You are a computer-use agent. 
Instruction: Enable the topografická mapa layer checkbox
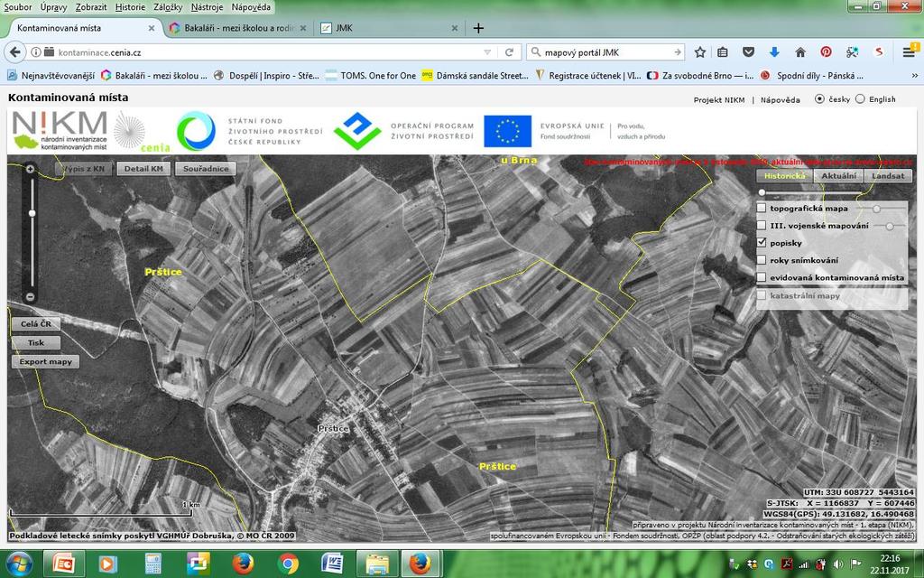click(x=762, y=209)
